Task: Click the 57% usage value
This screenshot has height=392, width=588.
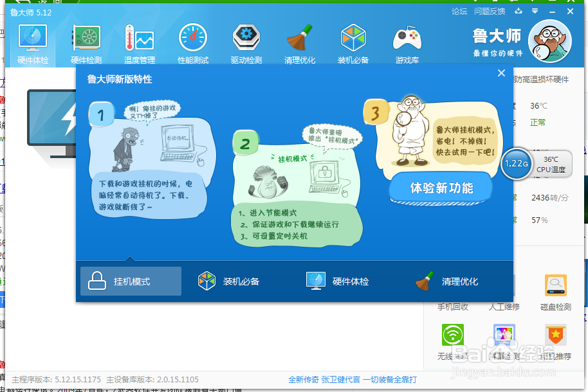Action: point(539,220)
